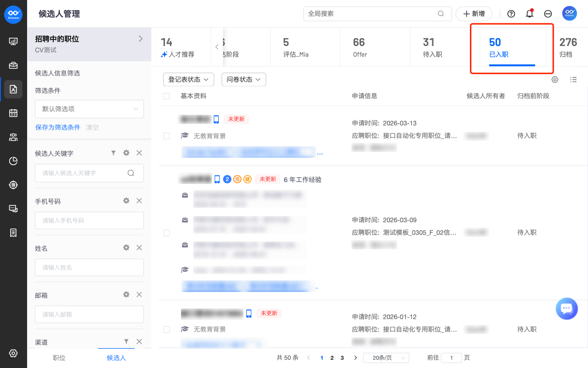
Task: Select the 已入职 stage tab
Action: [512, 47]
